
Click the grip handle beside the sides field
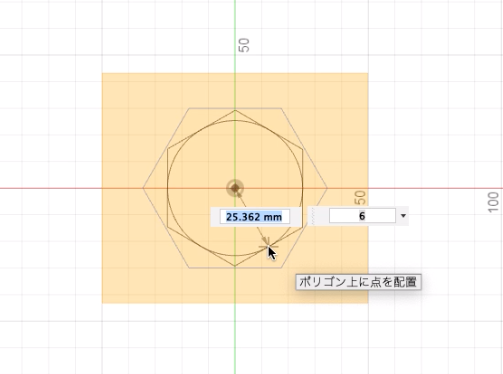pos(313,216)
